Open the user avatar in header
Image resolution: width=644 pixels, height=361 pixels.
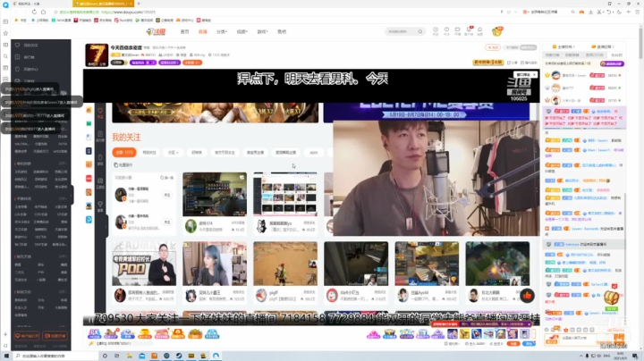[497, 31]
